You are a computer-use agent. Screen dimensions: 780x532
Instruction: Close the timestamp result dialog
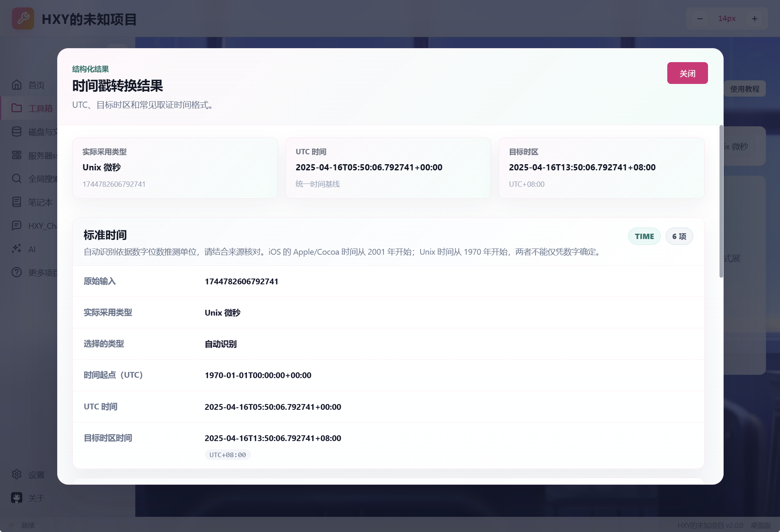[687, 73]
